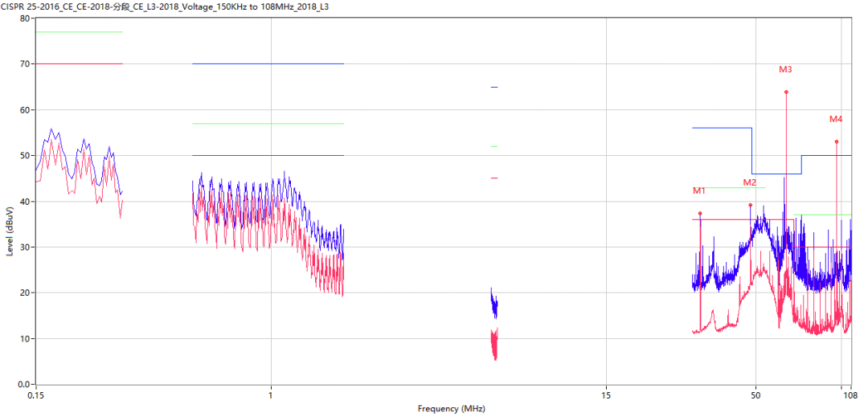Click the M3 peak marker dot
868x417 pixels.
[786, 92]
